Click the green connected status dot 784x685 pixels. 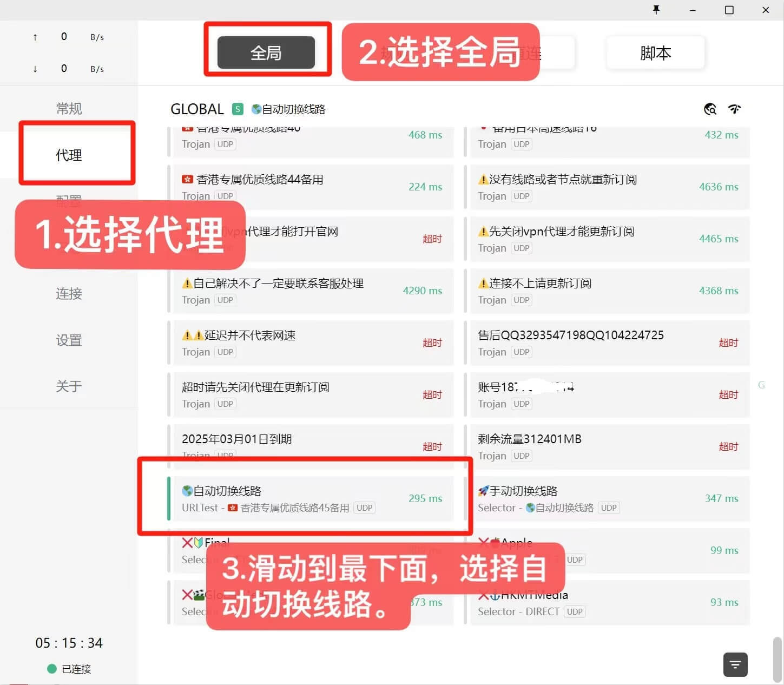click(x=52, y=669)
